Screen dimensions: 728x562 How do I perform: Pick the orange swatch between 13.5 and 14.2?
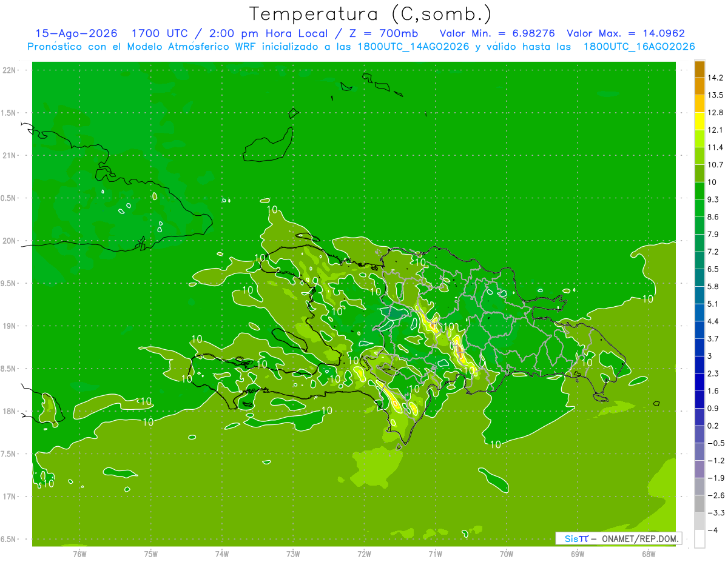pyautogui.click(x=699, y=87)
